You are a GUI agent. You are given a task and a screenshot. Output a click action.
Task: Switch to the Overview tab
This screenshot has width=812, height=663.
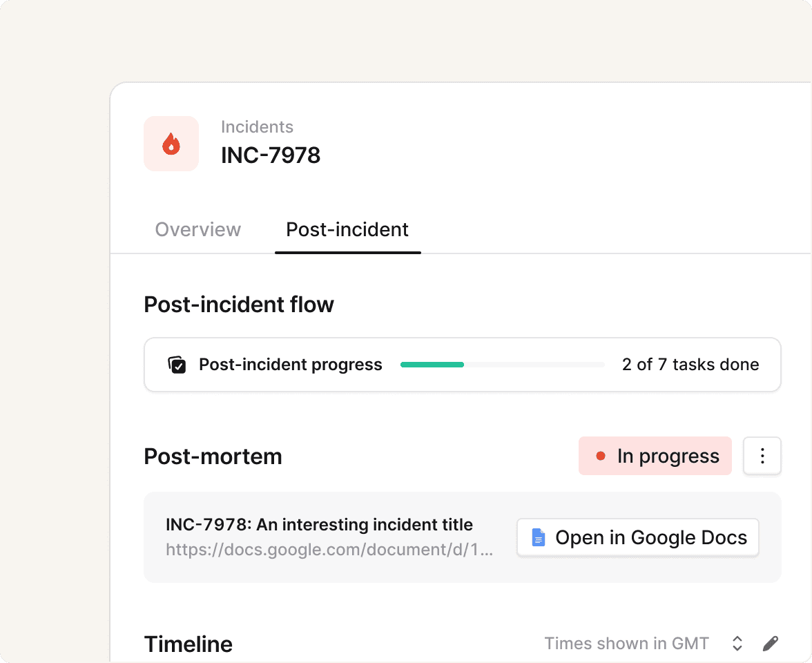(x=198, y=229)
